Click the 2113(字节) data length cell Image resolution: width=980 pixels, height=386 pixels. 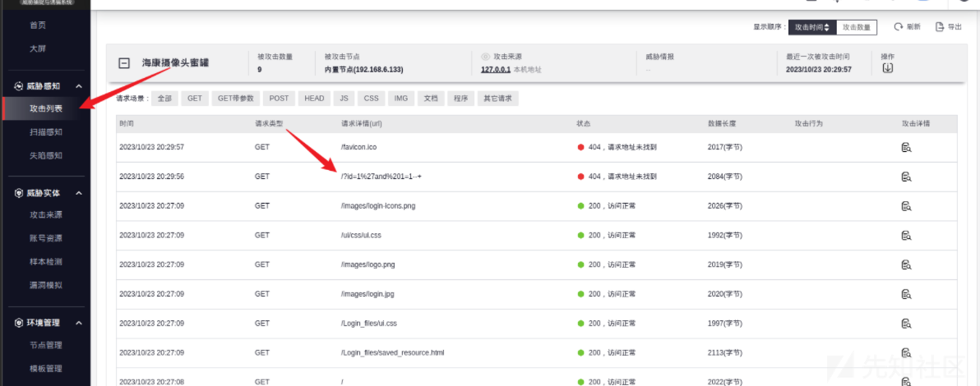pos(725,353)
